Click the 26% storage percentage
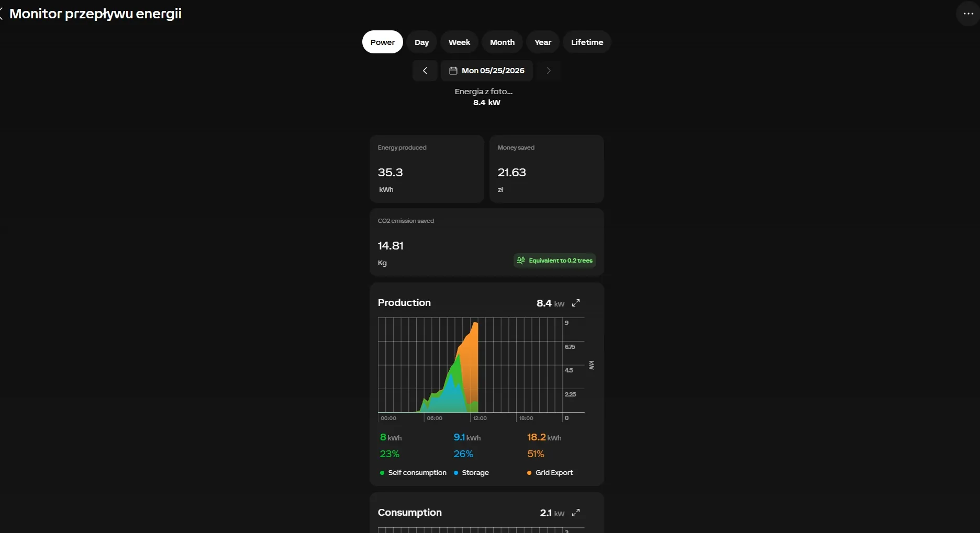The image size is (980, 533). tap(463, 454)
